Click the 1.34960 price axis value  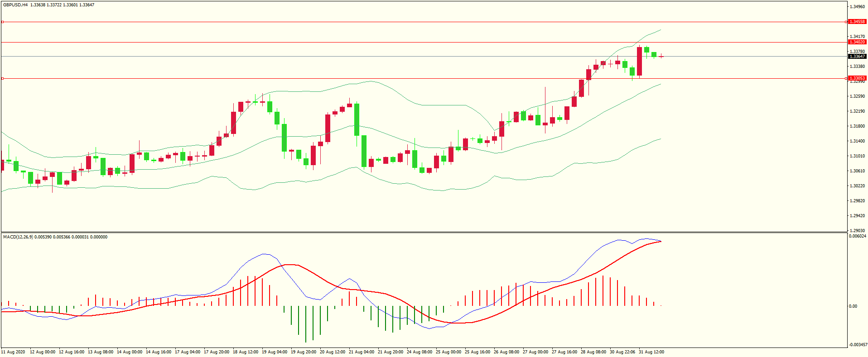(x=858, y=7)
